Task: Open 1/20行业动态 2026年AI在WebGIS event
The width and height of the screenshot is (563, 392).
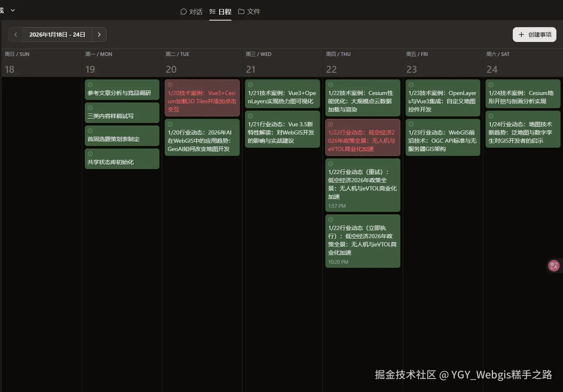Action: (x=202, y=137)
